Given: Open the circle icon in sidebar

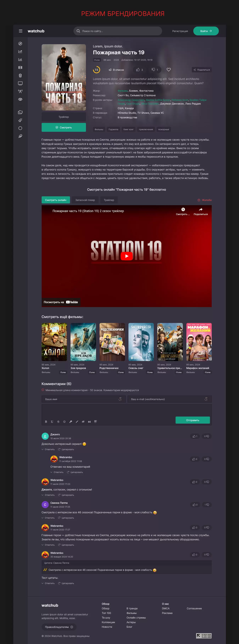Looking at the screenshot, I should (20, 128).
